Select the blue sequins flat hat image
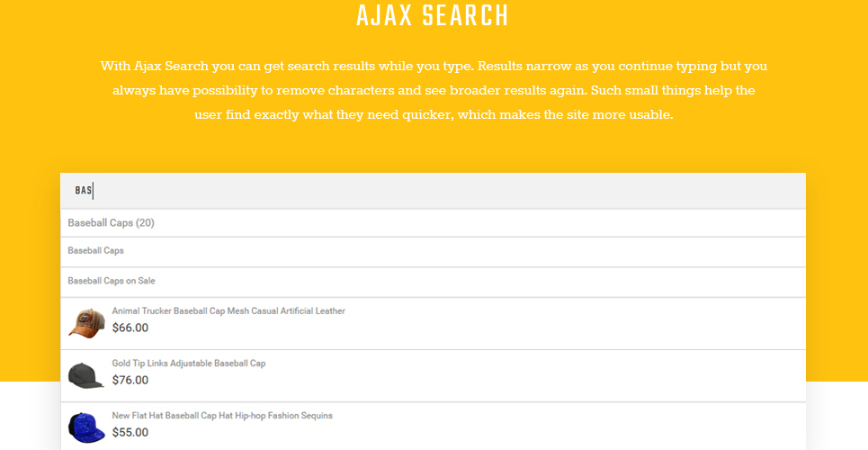The width and height of the screenshot is (868, 450). pos(86,427)
